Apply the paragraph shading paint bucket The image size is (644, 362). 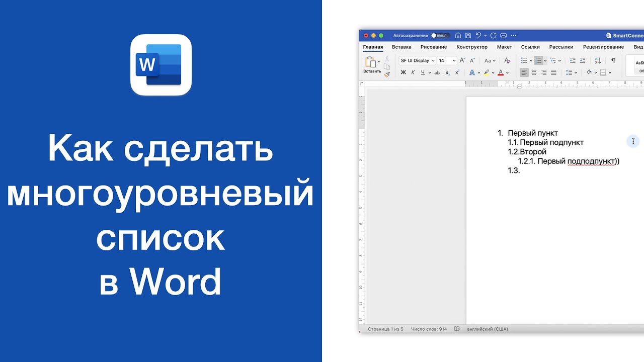(x=589, y=72)
